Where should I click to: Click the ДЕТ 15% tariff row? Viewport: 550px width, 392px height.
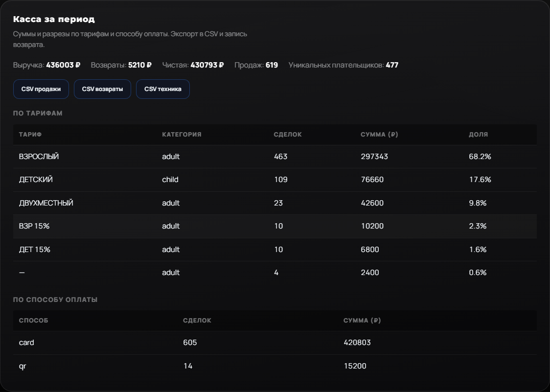click(275, 250)
